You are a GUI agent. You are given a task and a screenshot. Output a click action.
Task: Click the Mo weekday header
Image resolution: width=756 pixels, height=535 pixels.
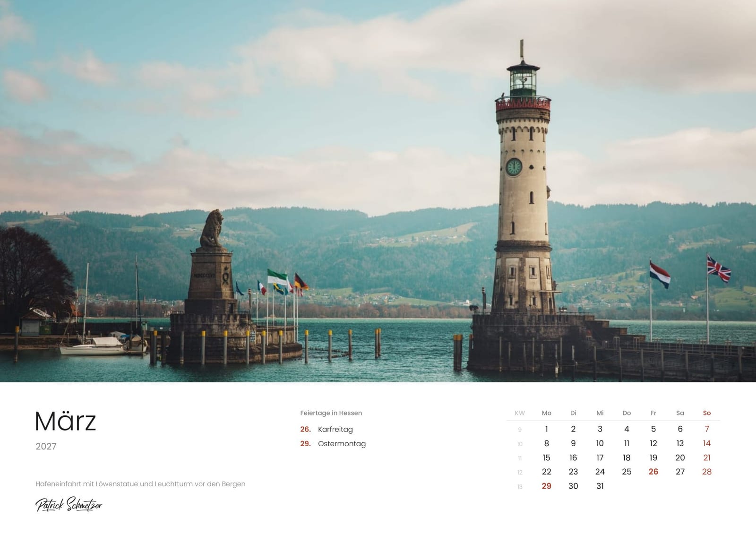(547, 413)
